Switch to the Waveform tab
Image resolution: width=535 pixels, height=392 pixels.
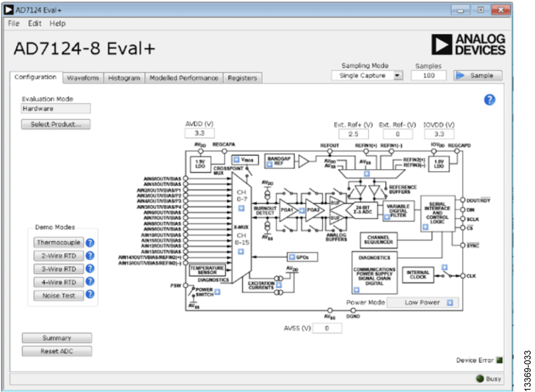pyautogui.click(x=83, y=78)
